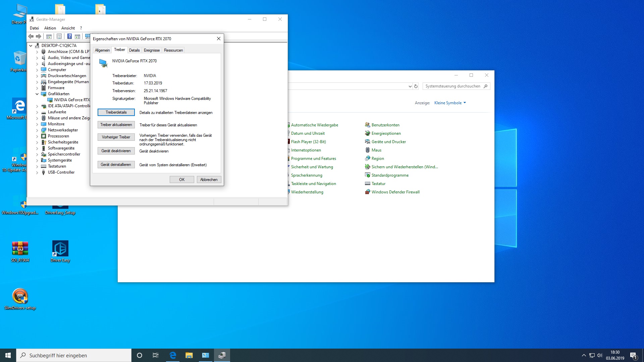
Task: Open Microsoft Edge from the taskbar
Action: coord(173,355)
